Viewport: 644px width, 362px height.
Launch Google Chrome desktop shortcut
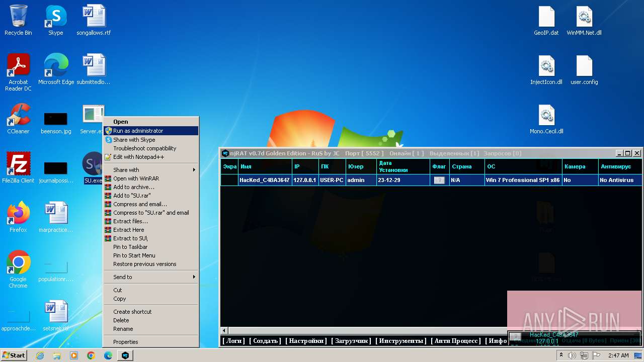click(18, 269)
